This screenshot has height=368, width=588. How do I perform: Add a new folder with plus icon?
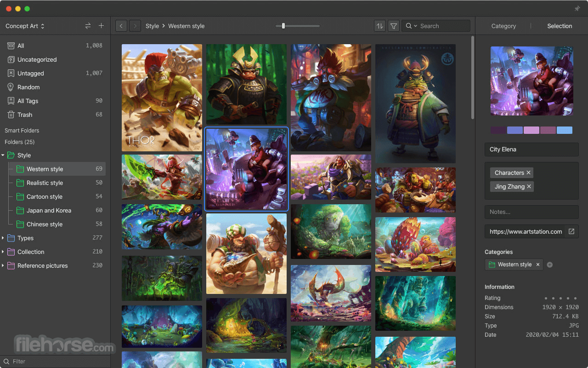(x=101, y=26)
